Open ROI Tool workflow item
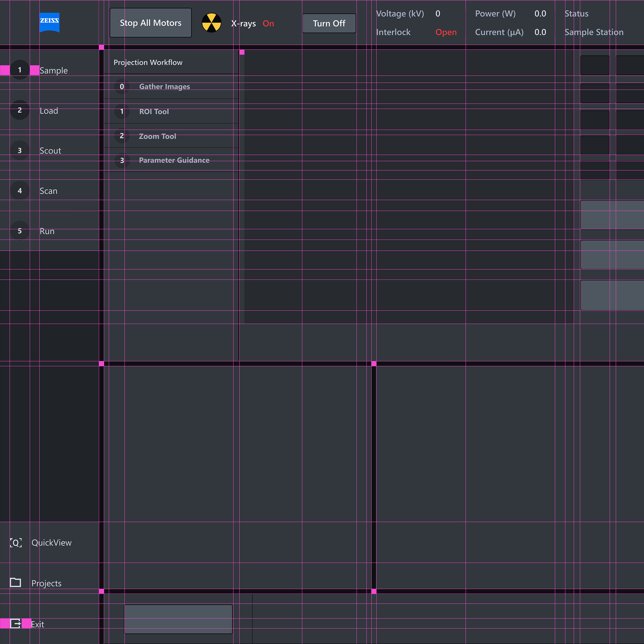644x644 pixels. click(154, 112)
